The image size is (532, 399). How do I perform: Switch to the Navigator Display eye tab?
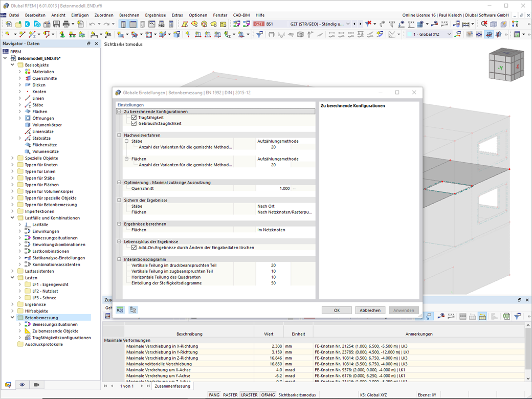pos(22,385)
